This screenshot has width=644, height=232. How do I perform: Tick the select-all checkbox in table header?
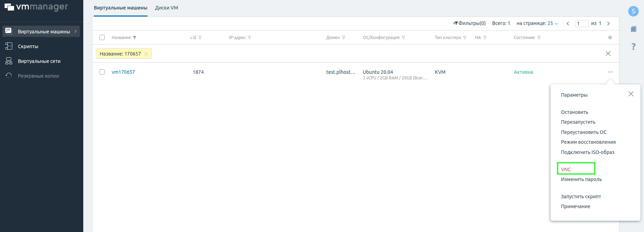(x=102, y=38)
